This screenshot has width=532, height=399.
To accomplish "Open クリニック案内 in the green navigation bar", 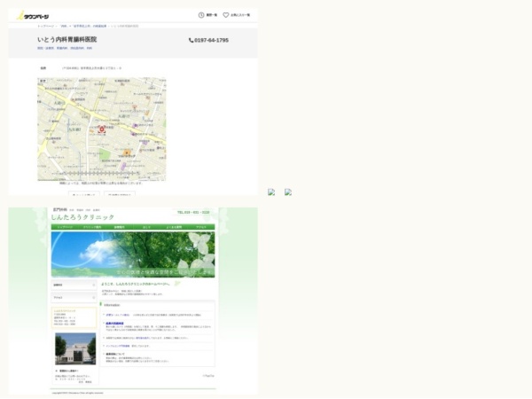I will [x=92, y=227].
